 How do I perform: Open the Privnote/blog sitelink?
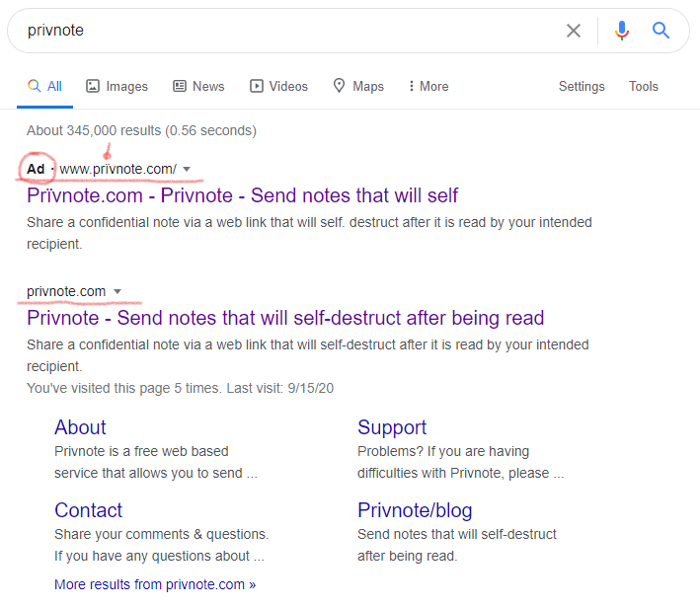click(415, 510)
